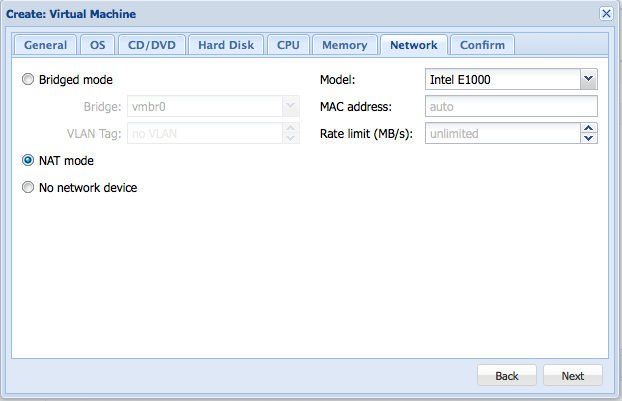Click the 'Bridge:' label
This screenshot has width=622, height=401.
[x=102, y=107]
